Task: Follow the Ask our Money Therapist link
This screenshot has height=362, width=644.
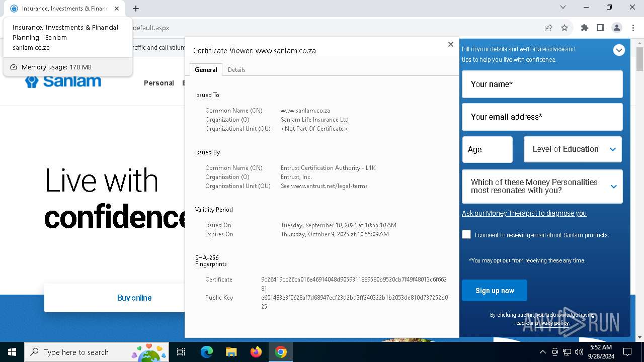Action: point(524,213)
